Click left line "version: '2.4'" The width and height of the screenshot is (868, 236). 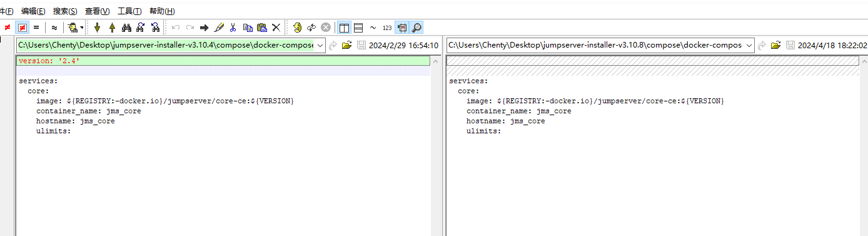coord(49,61)
